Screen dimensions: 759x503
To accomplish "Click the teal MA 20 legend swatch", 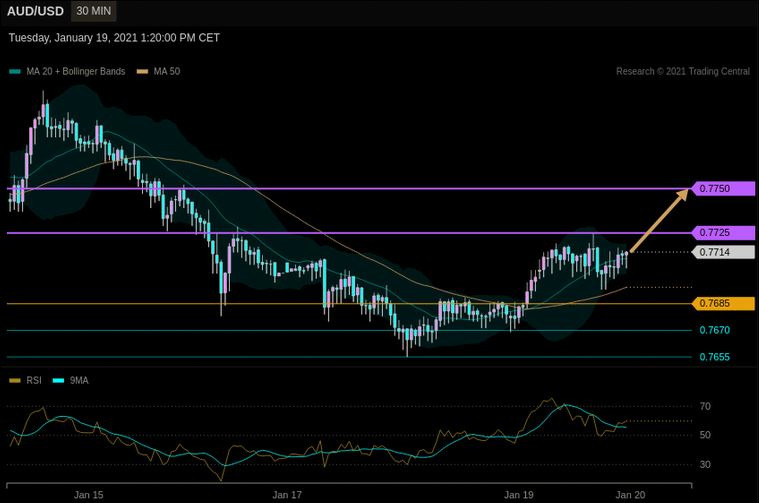I will coord(15,72).
